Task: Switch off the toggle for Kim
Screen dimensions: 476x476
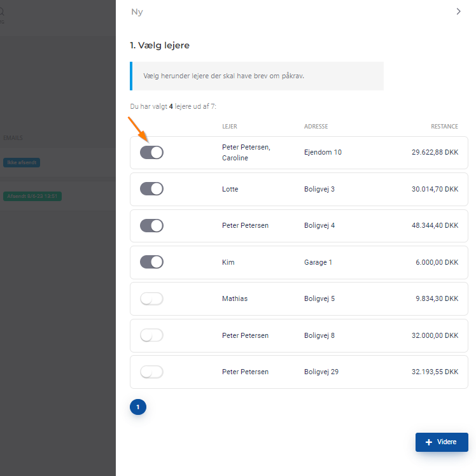Action: tap(151, 262)
